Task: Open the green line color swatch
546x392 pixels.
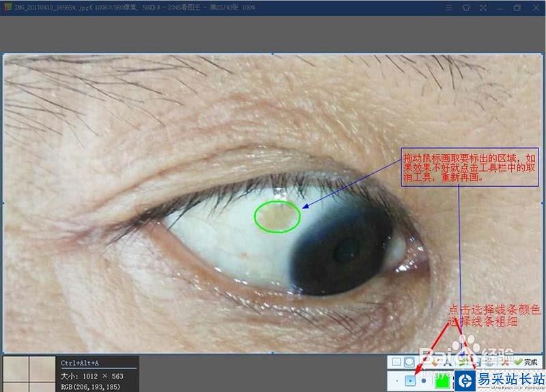Action: (x=442, y=382)
